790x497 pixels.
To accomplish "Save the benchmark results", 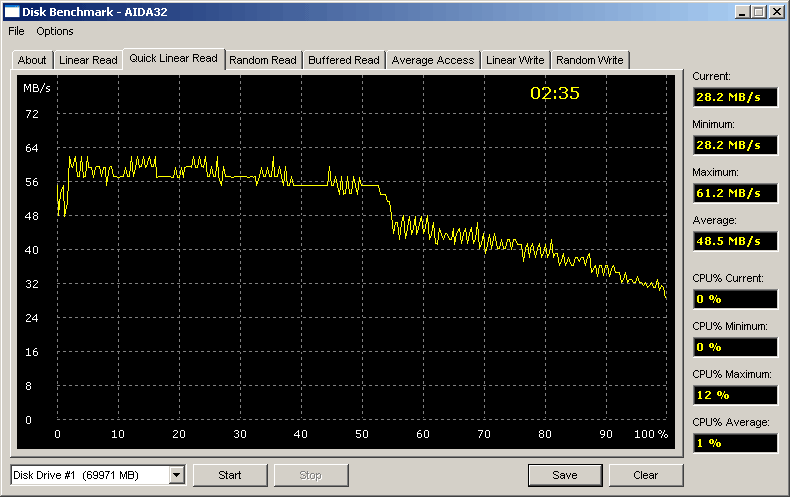I will 565,475.
